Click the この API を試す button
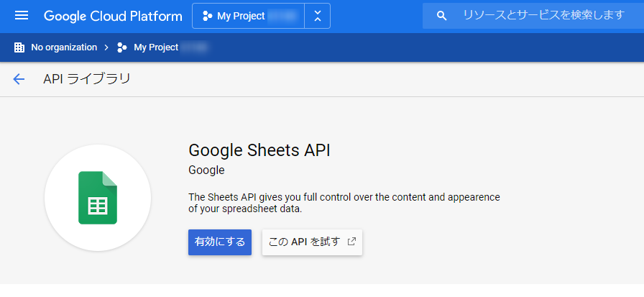The height and width of the screenshot is (297, 644). click(305, 242)
